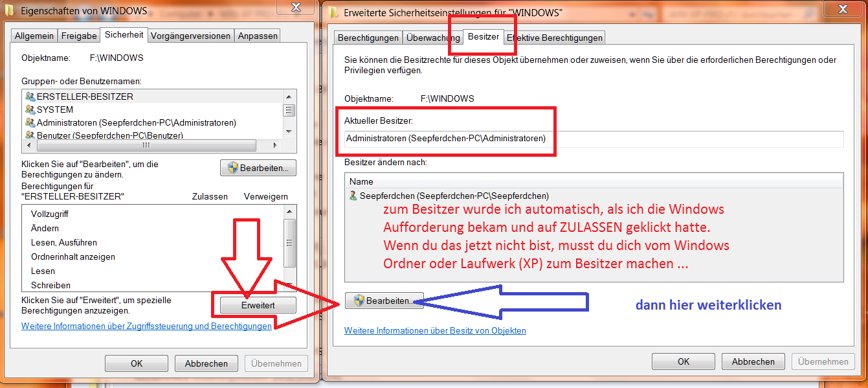Click the Benutzer group icon in list

tap(30, 135)
